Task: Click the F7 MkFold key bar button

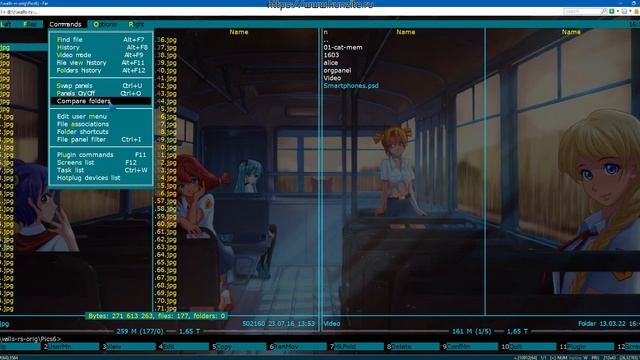Action: (356, 347)
